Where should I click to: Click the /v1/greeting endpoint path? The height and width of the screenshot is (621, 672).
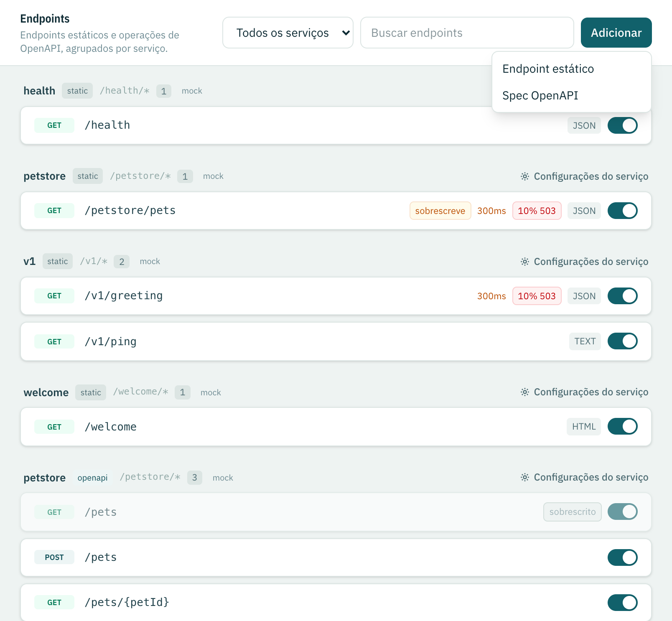[x=124, y=296]
